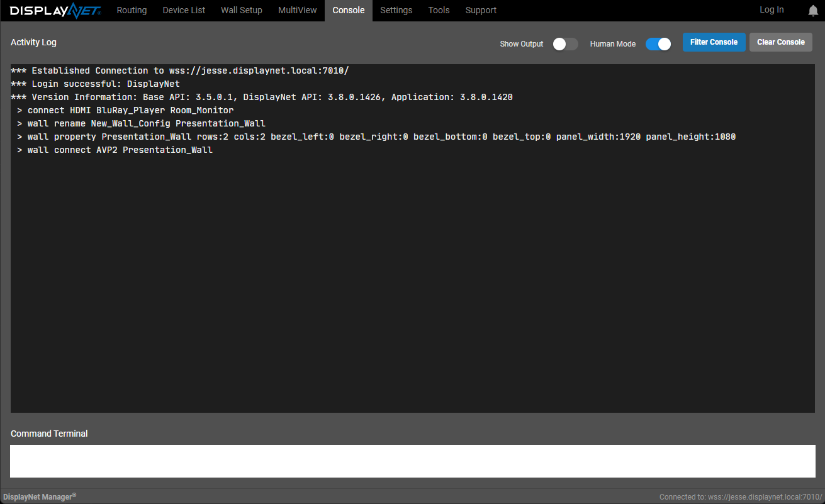Open the Tools tab
825x504 pixels.
(x=439, y=11)
